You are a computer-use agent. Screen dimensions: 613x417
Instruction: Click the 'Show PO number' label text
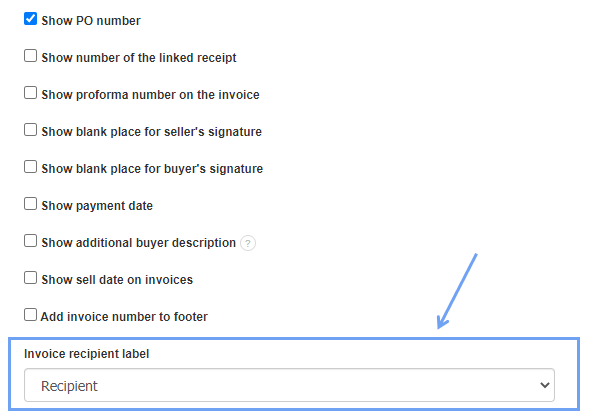[91, 21]
